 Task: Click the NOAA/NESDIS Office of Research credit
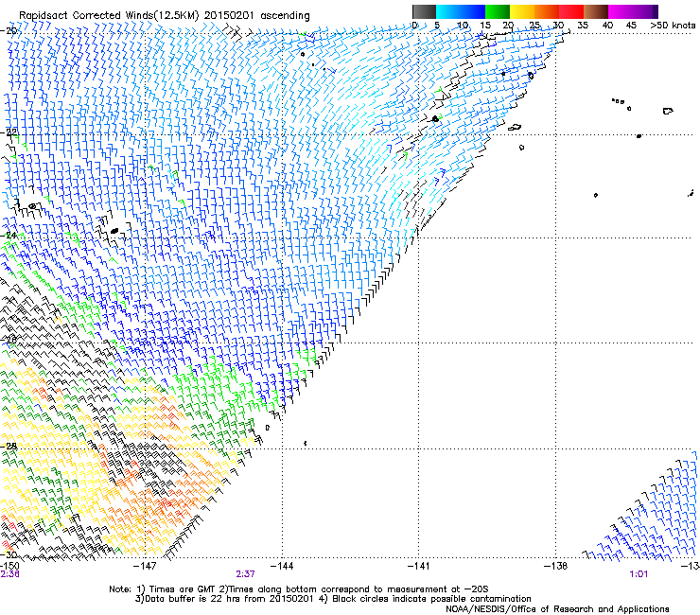click(x=557, y=609)
